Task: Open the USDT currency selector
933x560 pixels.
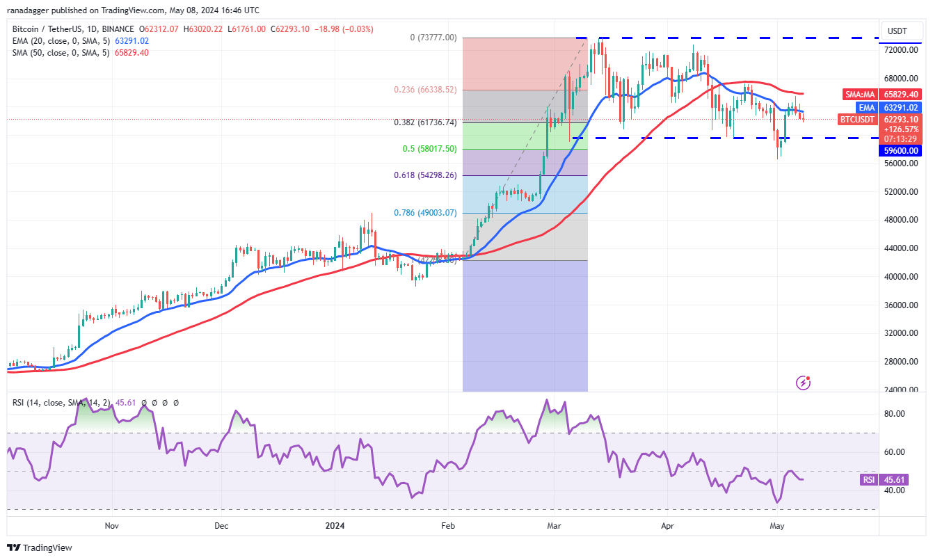Action: click(x=898, y=31)
